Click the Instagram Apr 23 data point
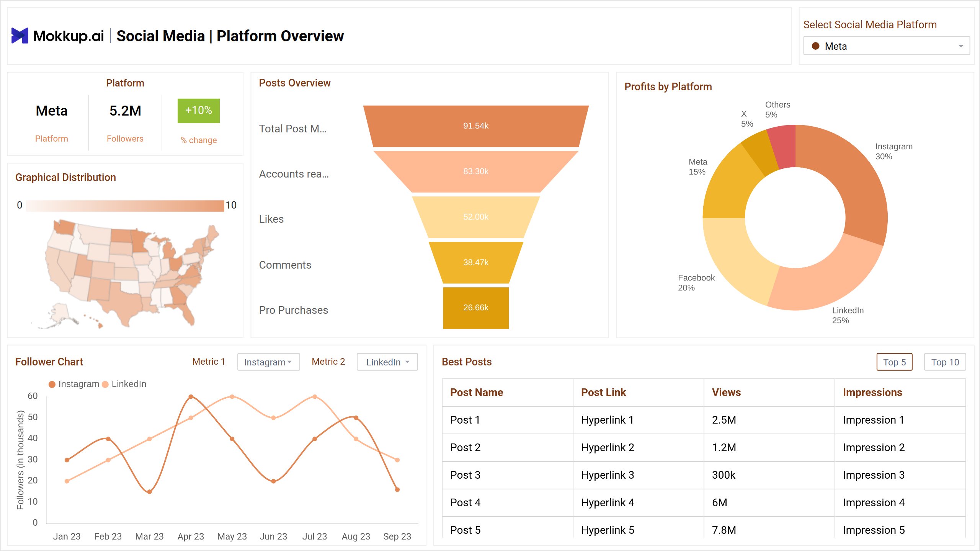980x551 pixels. 191,397
